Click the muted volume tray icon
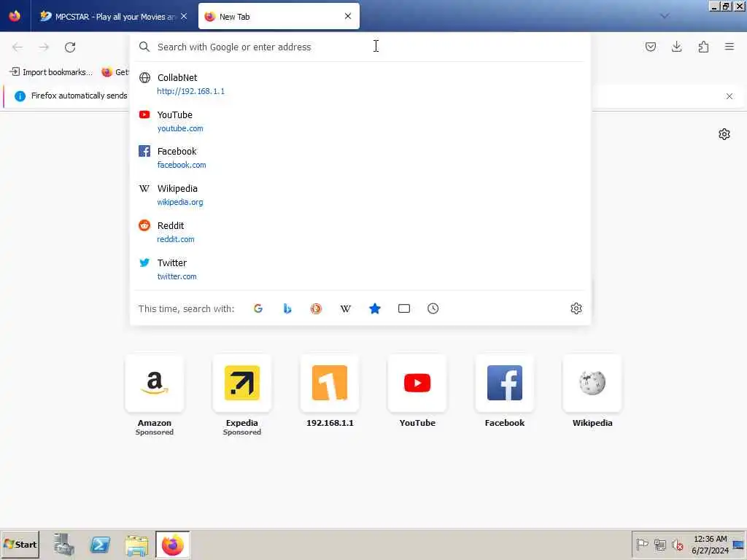Viewport: 747px width, 560px height. click(677, 544)
